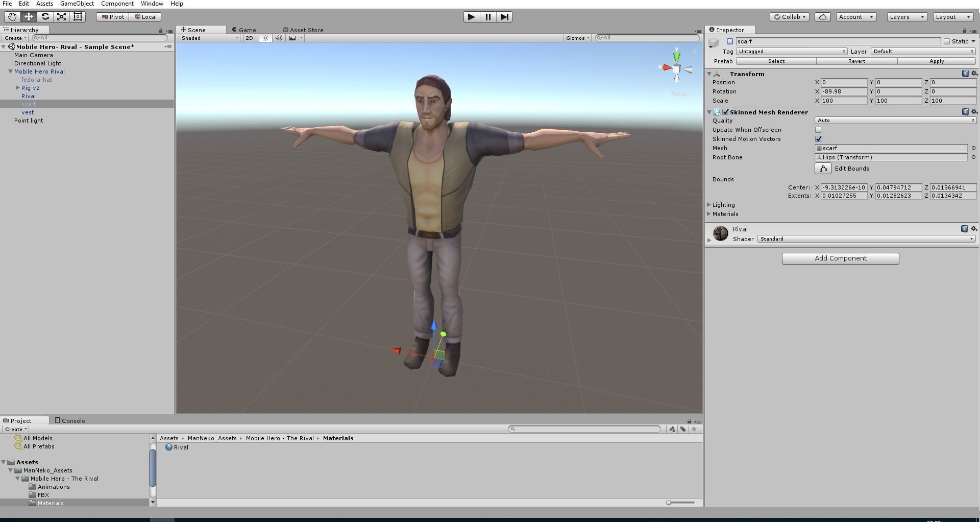This screenshot has width=980, height=522.
Task: Toggle 2D scene view mode
Action: click(x=249, y=38)
